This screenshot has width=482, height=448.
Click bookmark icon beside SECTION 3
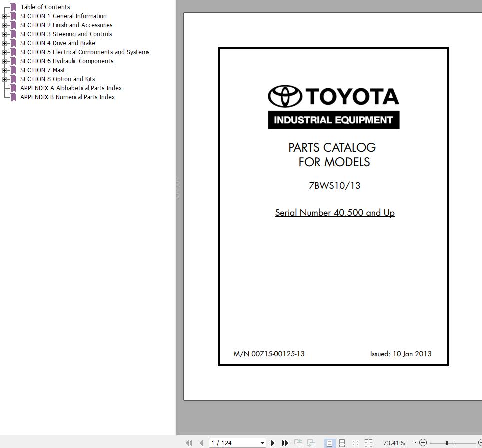coord(13,34)
